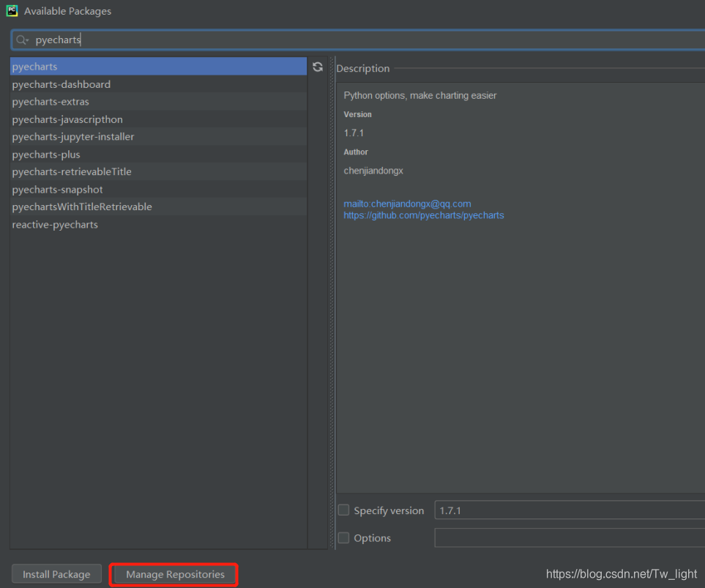The width and height of the screenshot is (705, 588).
Task: Open Manage Repositories
Action: click(x=175, y=574)
